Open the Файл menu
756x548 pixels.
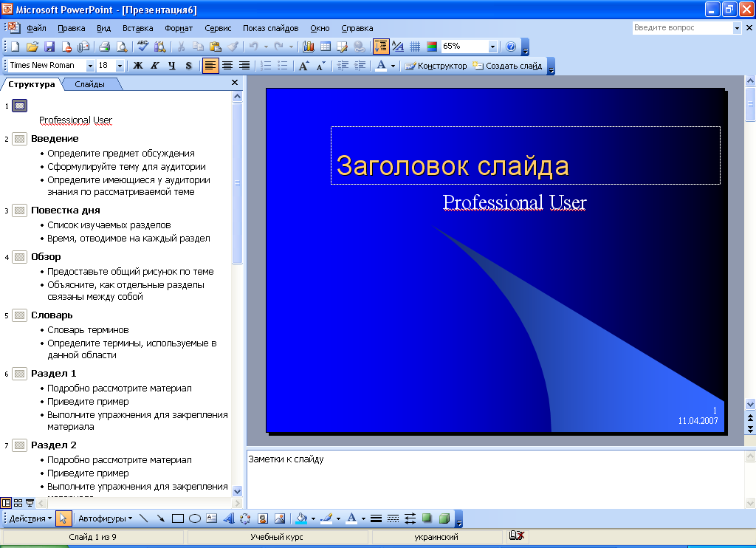click(x=36, y=28)
